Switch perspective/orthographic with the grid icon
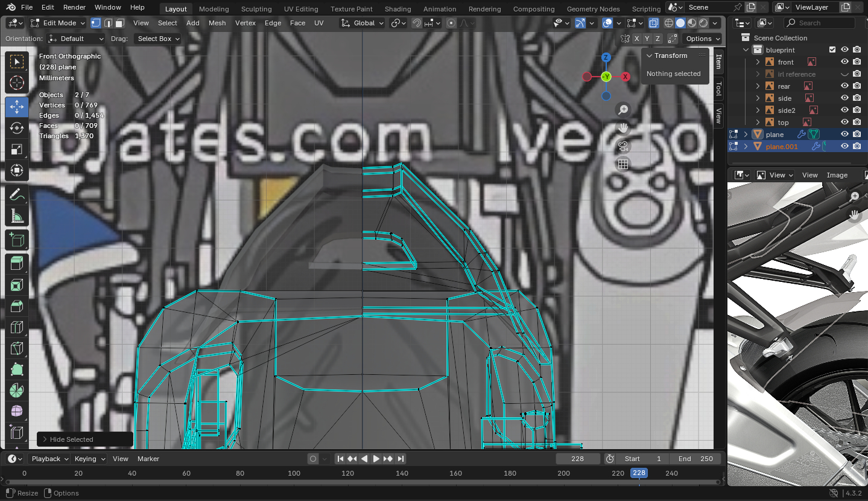The height and width of the screenshot is (501, 868). pyautogui.click(x=623, y=164)
